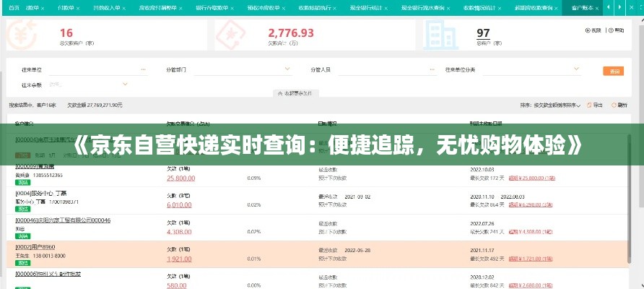644x289 pixels.
Task: Click the 最长欠款 492 天 text
Action: point(487,259)
